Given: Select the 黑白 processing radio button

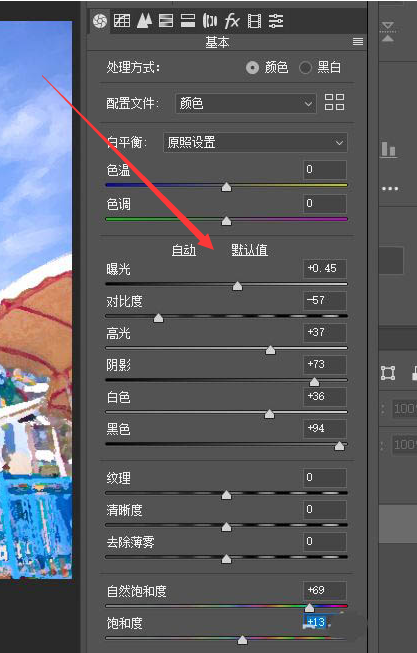Looking at the screenshot, I should click(305, 67).
